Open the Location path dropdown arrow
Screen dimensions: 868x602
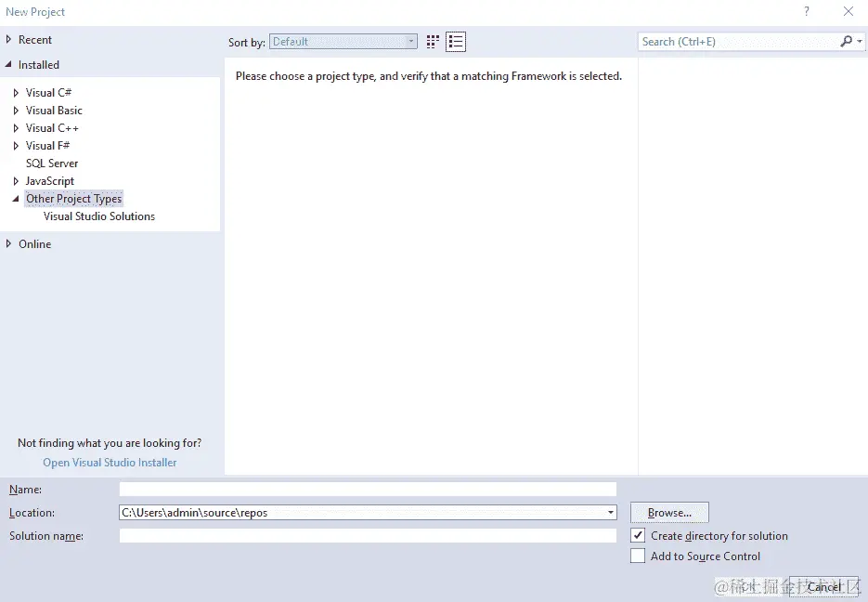[611, 513]
